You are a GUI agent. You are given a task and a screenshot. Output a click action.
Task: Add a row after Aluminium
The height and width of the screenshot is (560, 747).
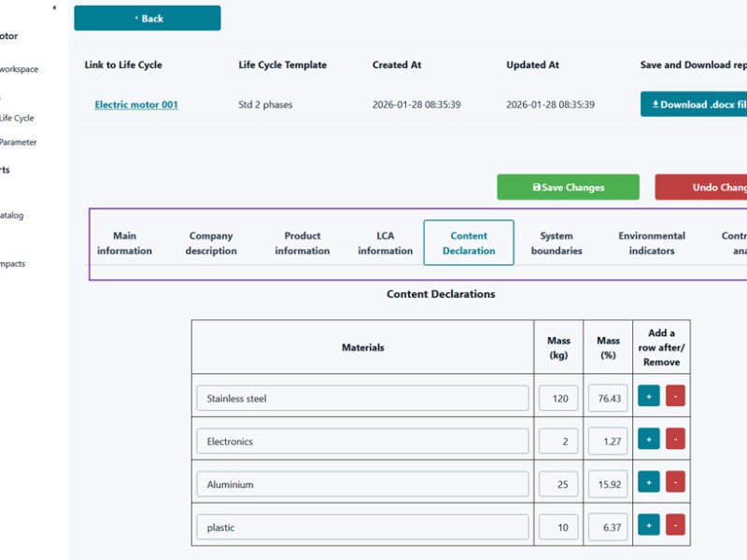pos(649,482)
